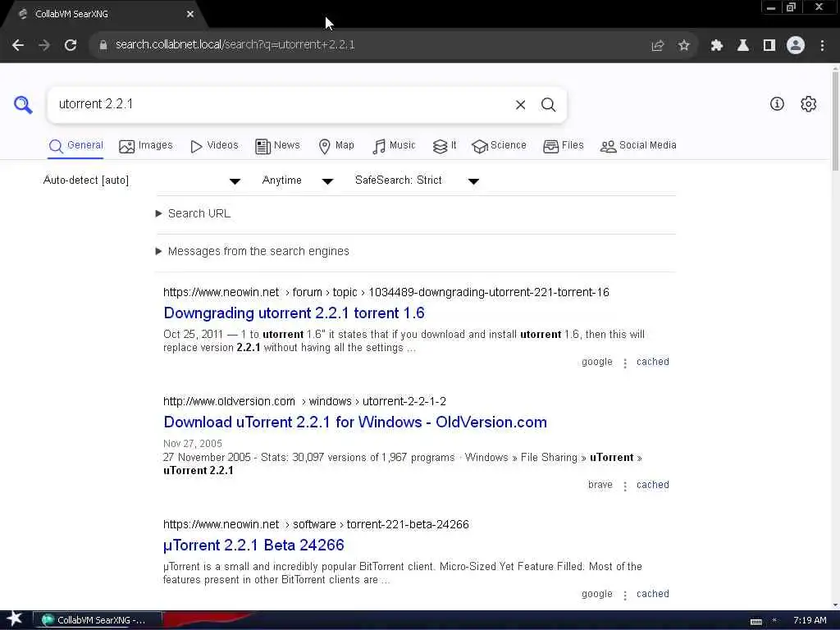Open the SafeSearch: Strict dropdown
This screenshot has height=630, width=840.
click(417, 180)
